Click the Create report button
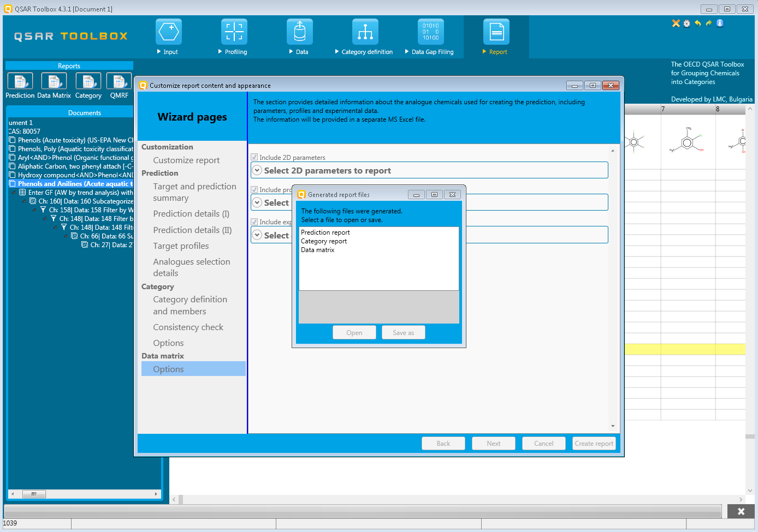This screenshot has width=758, height=532. pyautogui.click(x=594, y=444)
